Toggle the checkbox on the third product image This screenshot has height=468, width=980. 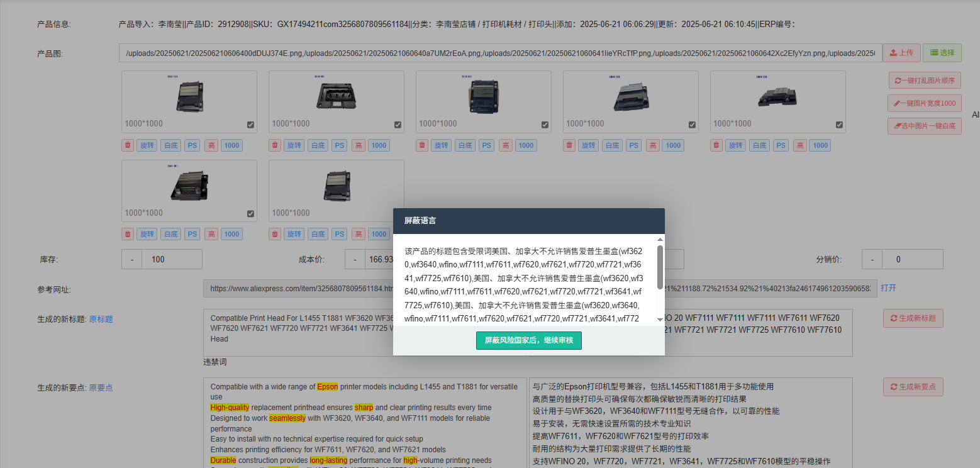click(545, 125)
